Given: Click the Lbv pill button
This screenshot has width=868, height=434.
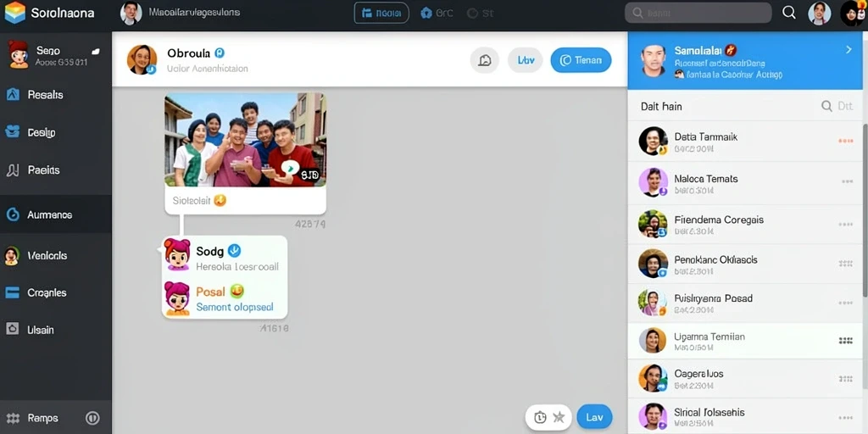Looking at the screenshot, I should tap(526, 60).
